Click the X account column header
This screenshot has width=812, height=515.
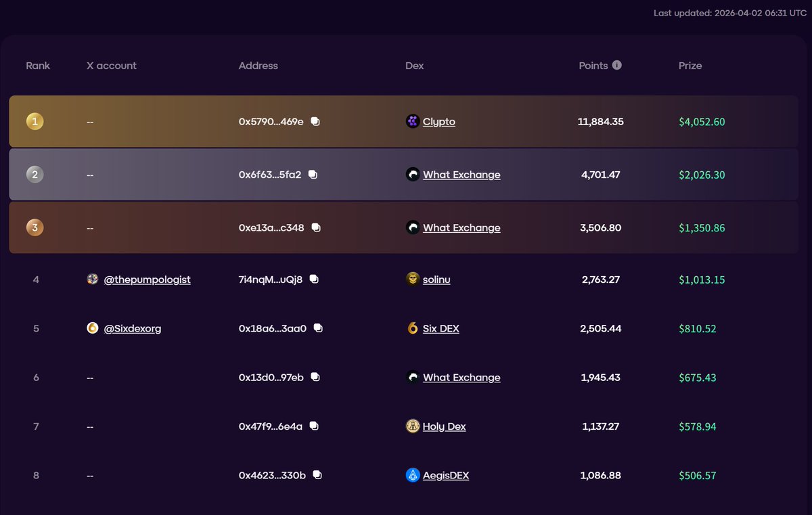click(x=112, y=66)
